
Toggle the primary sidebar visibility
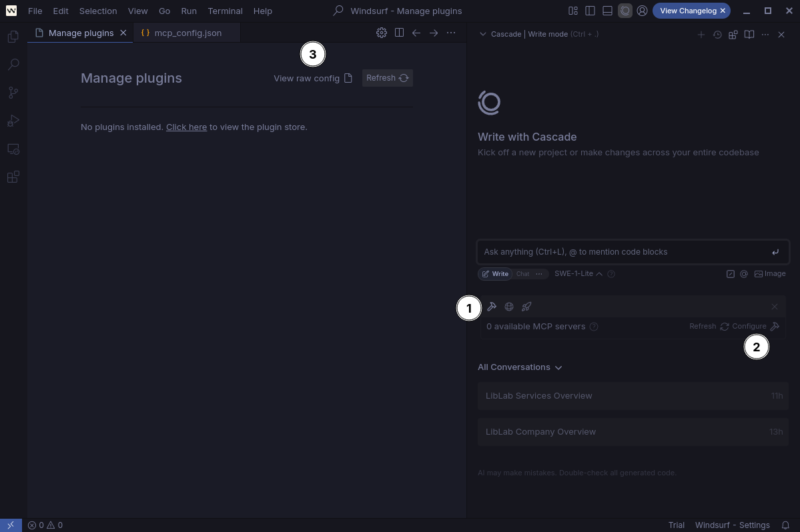tap(590, 11)
